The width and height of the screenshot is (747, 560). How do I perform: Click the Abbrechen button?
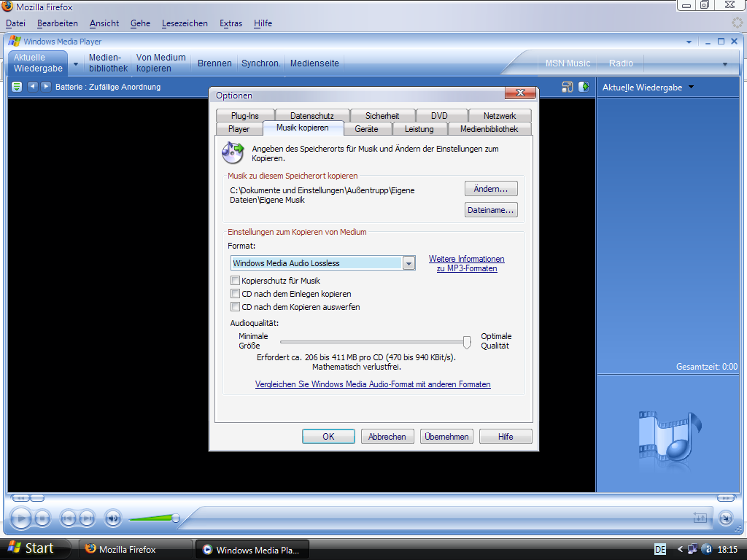(x=387, y=437)
